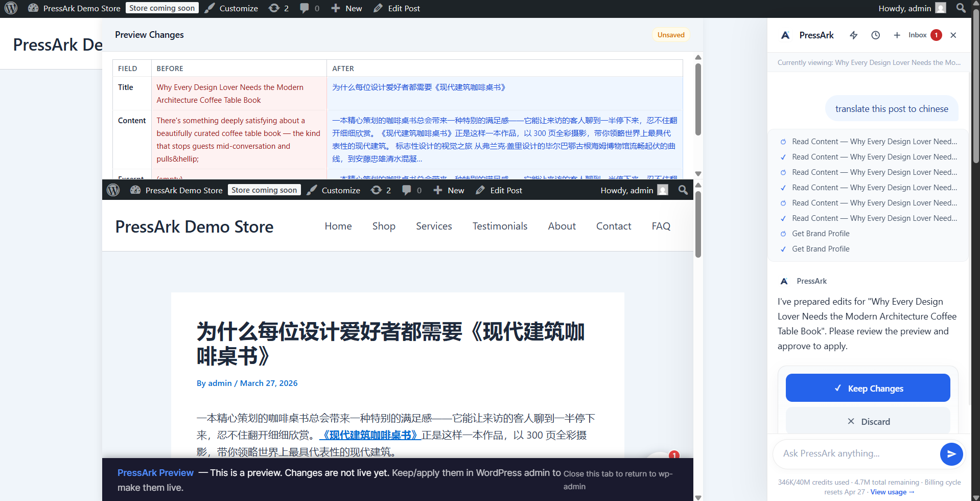Click the PressArk logo icon in panel header
Screen dimensions: 980x501
[x=786, y=35]
